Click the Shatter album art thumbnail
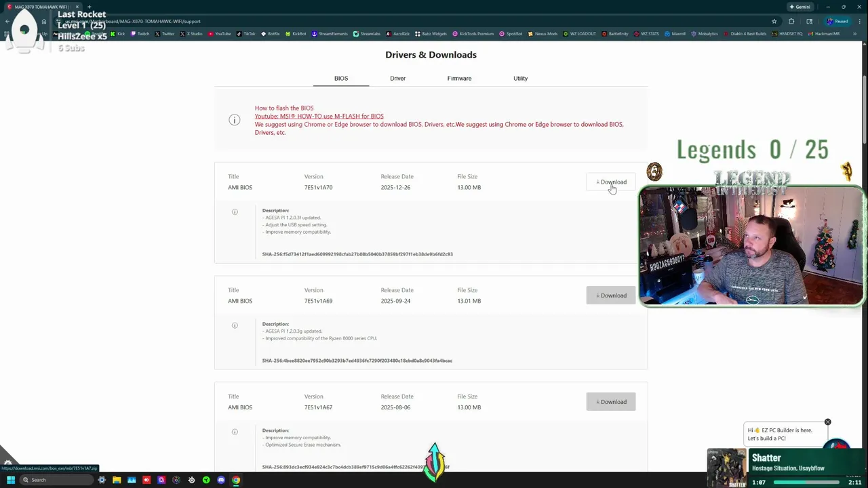This screenshot has height=488, width=868. [726, 468]
